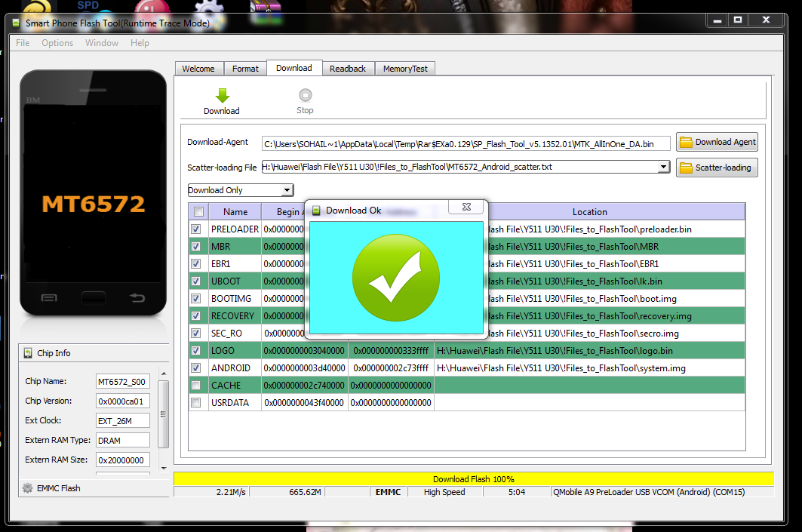Click the elapsed time 5:04

[517, 492]
